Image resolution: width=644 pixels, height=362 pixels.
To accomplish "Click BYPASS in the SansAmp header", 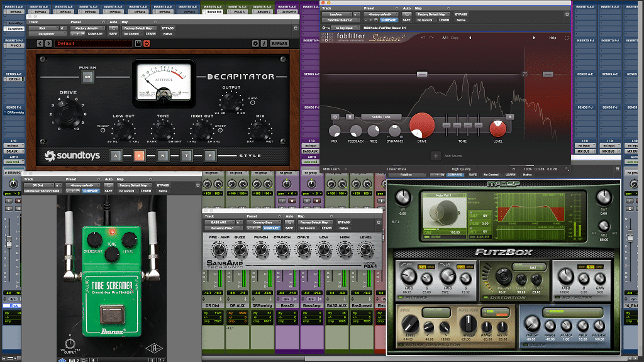I will coord(344,222).
